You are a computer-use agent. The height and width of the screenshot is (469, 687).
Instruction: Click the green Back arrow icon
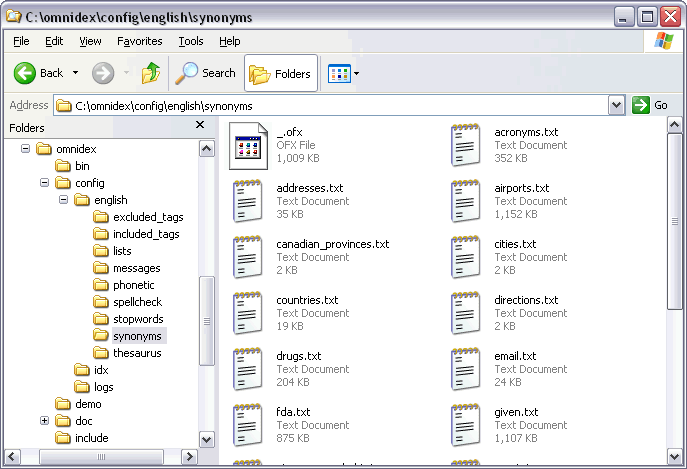coord(25,73)
